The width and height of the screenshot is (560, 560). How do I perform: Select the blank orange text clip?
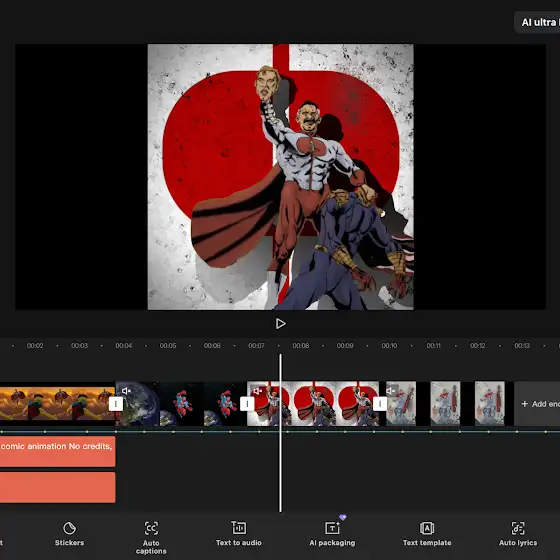tap(57, 488)
